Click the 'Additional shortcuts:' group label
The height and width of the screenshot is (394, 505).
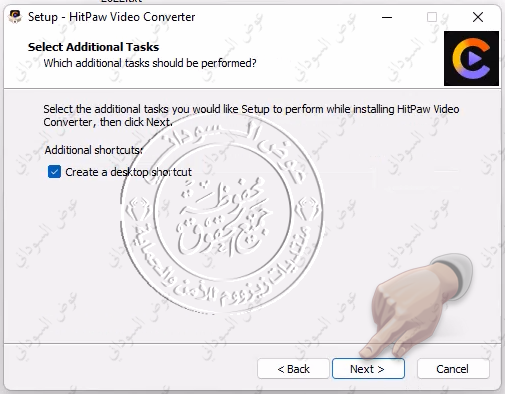click(x=94, y=150)
